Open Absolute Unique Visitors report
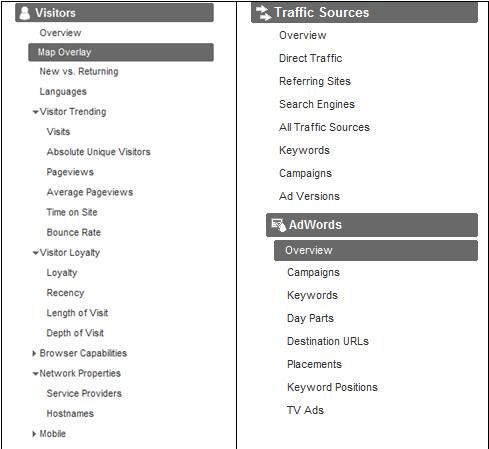The width and height of the screenshot is (489, 449). [99, 152]
